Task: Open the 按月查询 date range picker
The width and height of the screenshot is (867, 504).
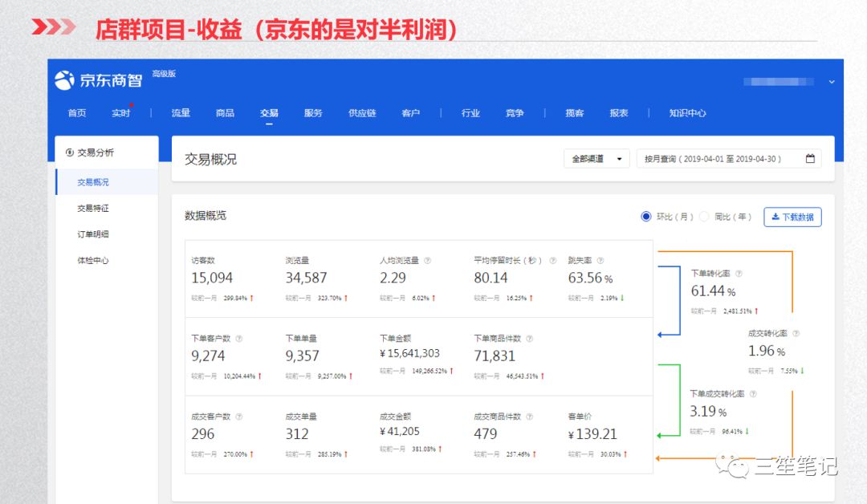Action: pyautogui.click(x=729, y=159)
